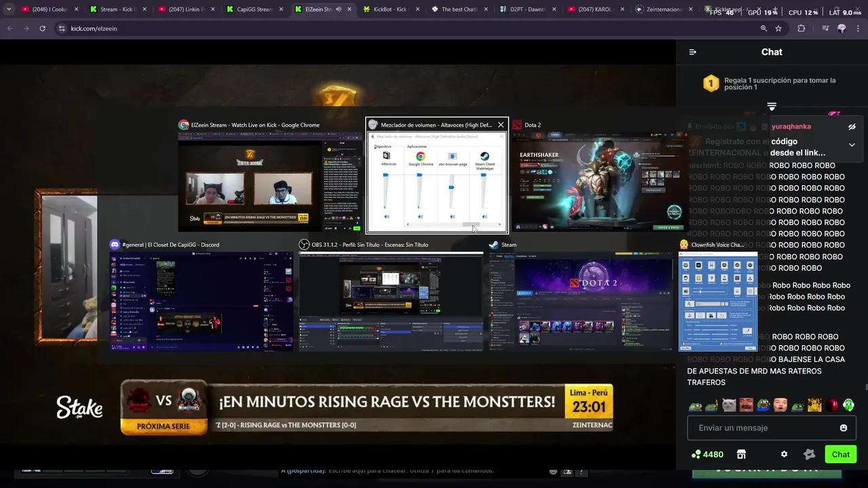Viewport: 868px width, 488px height.
Task: Click the Steam Client WebHelper volume slider
Action: (x=484, y=191)
